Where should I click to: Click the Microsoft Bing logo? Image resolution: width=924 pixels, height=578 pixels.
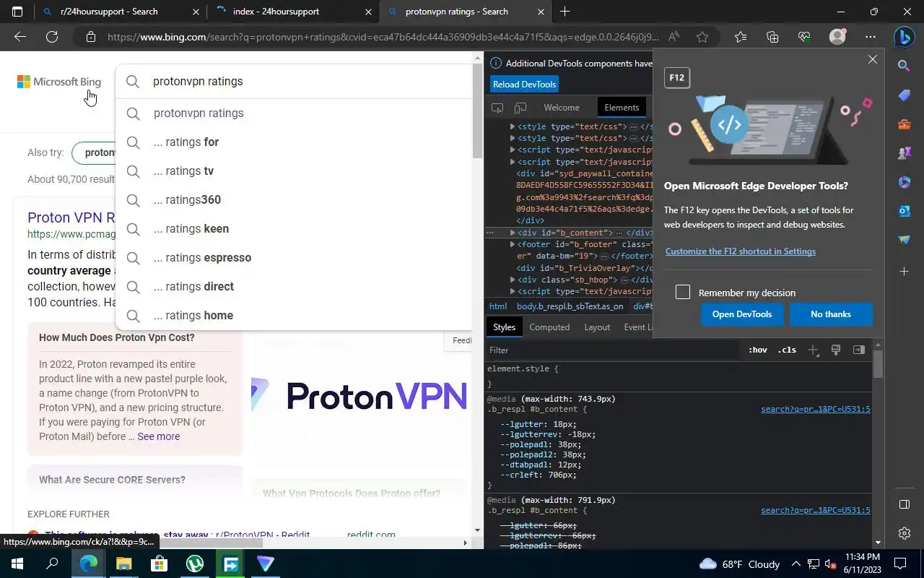pyautogui.click(x=59, y=82)
